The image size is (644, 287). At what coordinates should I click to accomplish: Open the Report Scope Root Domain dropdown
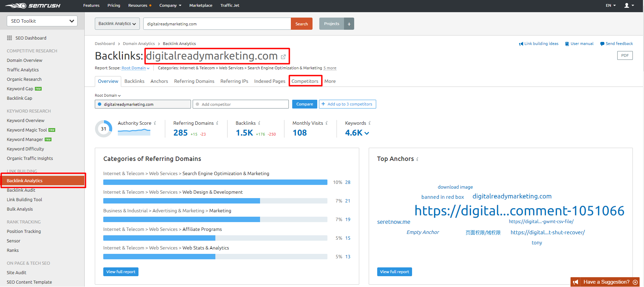click(x=135, y=68)
